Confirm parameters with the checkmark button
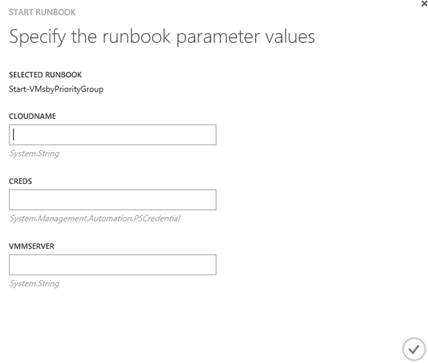 (413, 349)
